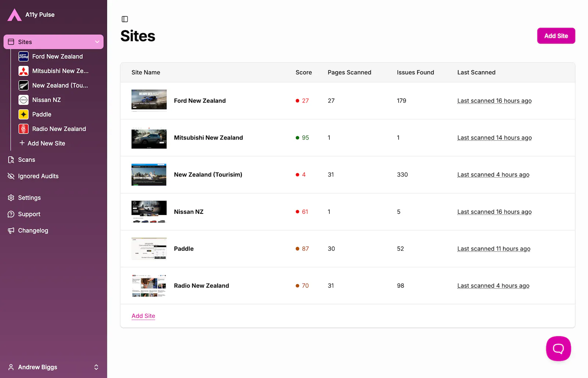This screenshot has height=378, width=588.
Task: Click the Radio New Zealand site thumbnail
Action: pos(149,286)
